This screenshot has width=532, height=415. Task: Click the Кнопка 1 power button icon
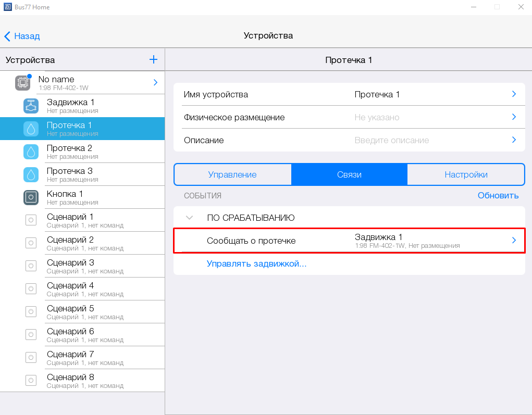[31, 197]
